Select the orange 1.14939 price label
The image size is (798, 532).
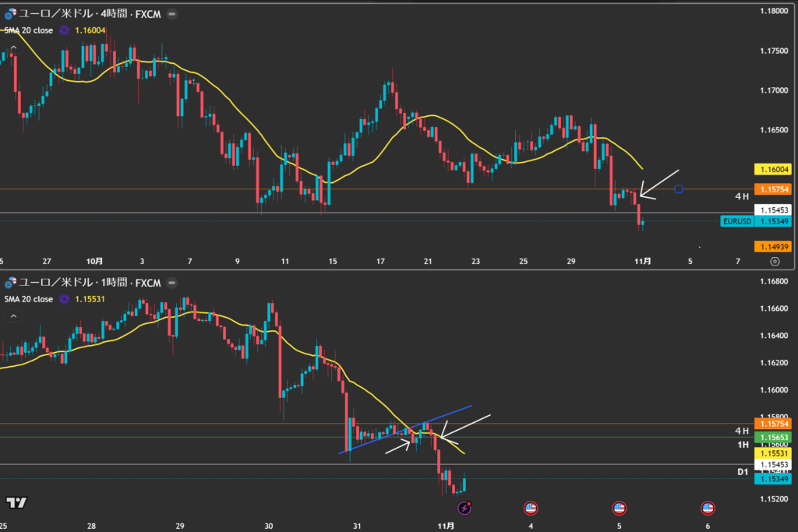773,246
